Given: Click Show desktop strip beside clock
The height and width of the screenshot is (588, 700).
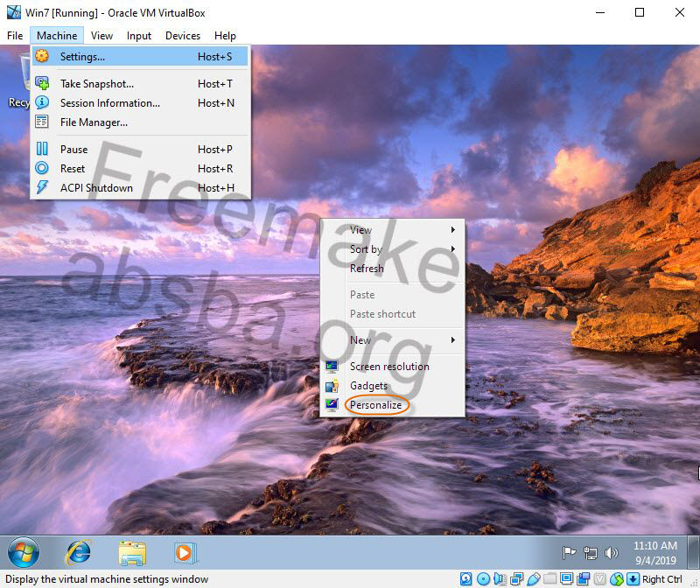Looking at the screenshot, I should pyautogui.click(x=694, y=553).
